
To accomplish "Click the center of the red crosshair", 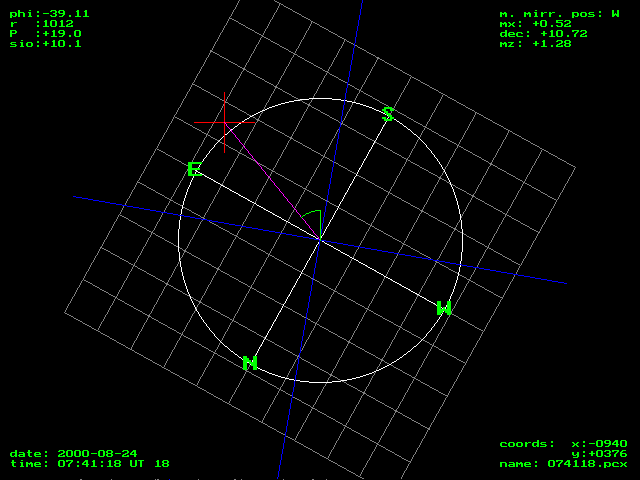I will point(224,122).
